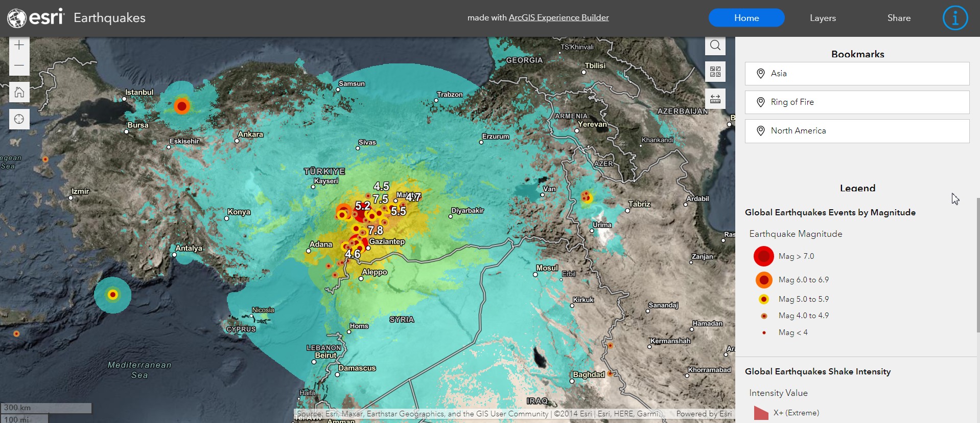Zoom in on the map
The width and height of the screenshot is (980, 423).
(19, 45)
